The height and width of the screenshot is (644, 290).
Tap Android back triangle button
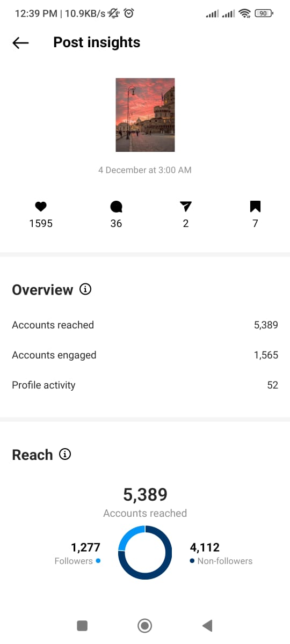[207, 625]
